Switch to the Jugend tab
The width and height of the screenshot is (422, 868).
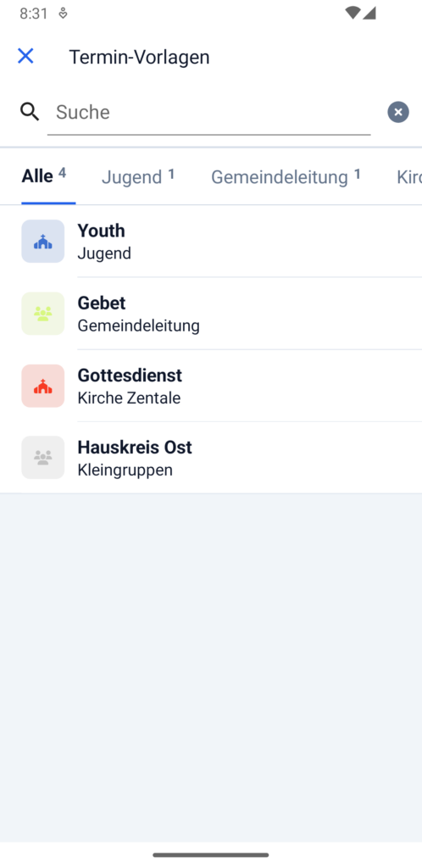[x=138, y=176]
